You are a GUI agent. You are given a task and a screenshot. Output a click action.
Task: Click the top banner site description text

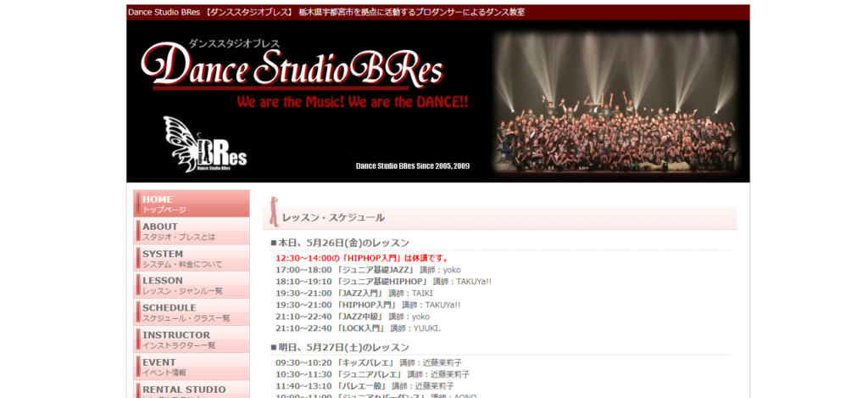326,12
